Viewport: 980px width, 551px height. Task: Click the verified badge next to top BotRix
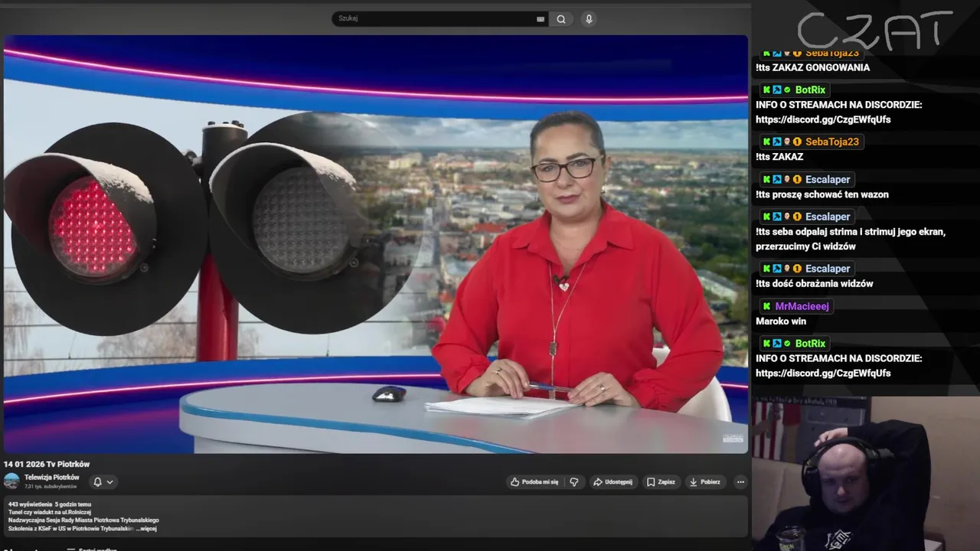(787, 90)
